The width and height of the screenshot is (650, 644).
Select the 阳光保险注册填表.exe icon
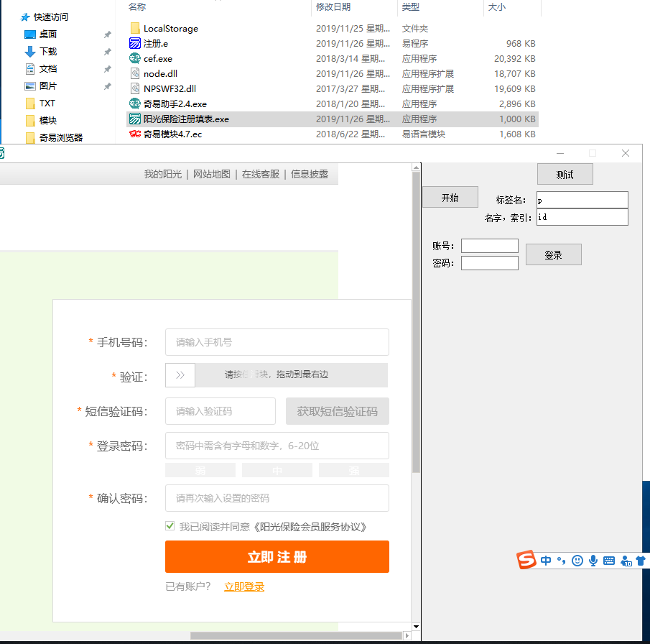(135, 119)
